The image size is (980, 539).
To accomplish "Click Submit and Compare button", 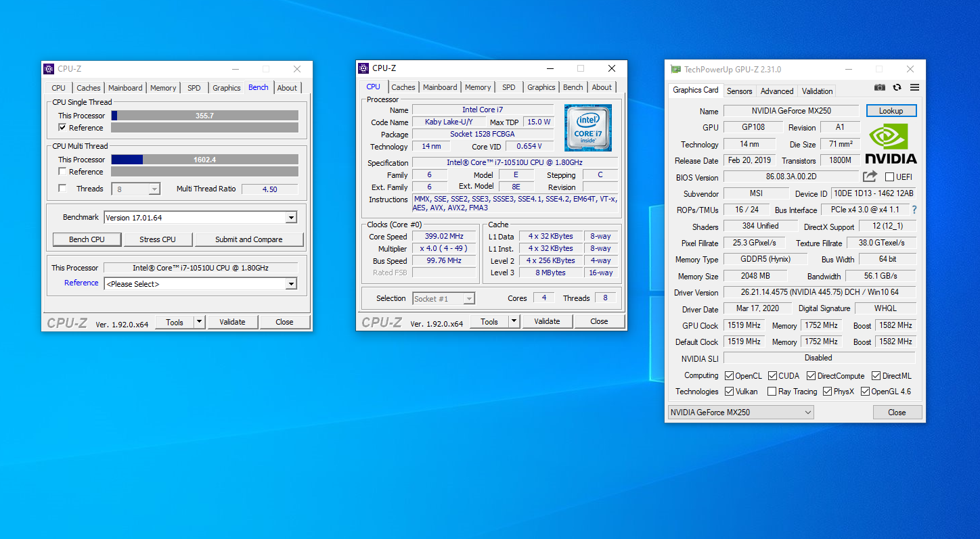I will pyautogui.click(x=249, y=239).
